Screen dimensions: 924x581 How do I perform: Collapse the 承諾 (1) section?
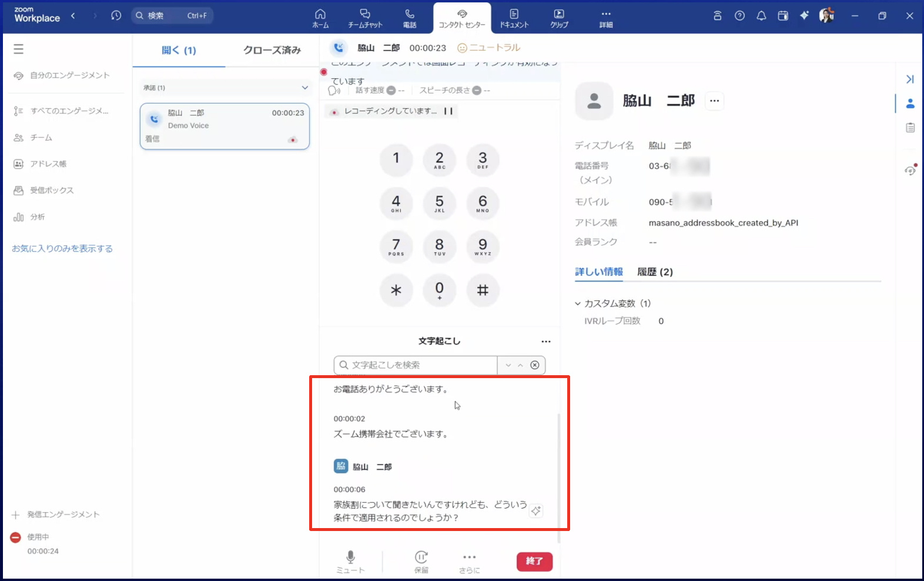[x=305, y=88]
